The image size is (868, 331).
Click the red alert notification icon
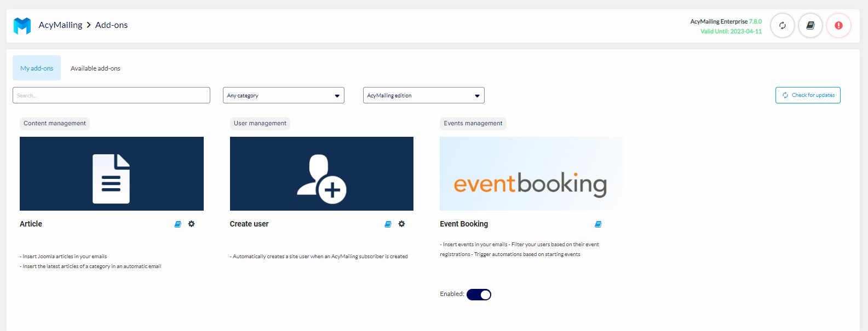click(838, 25)
